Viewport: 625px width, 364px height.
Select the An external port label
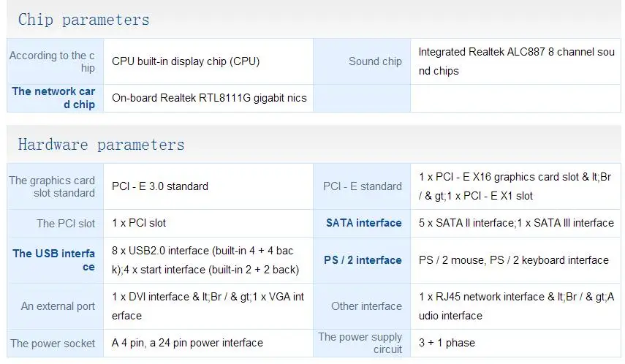tap(58, 306)
